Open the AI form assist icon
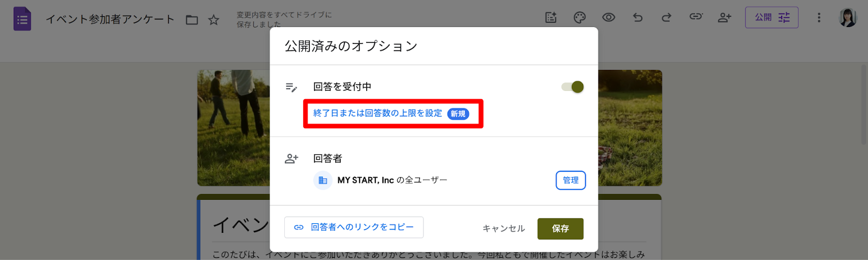 click(x=551, y=18)
